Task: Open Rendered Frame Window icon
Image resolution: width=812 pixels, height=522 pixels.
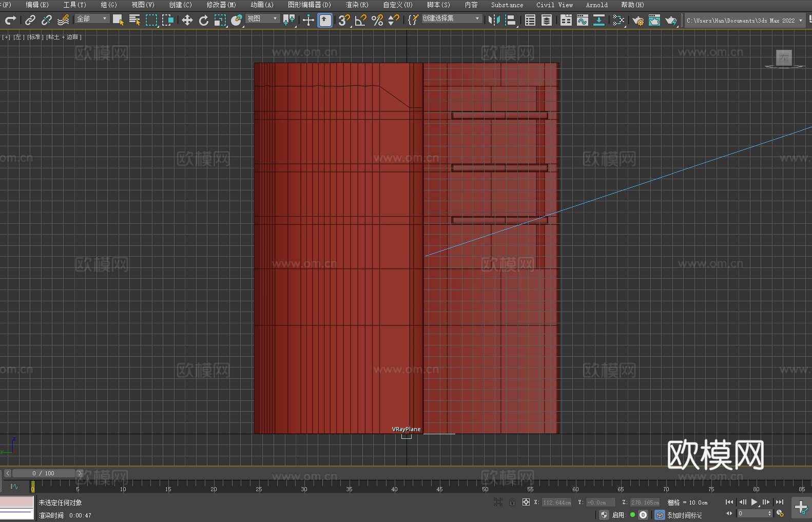Action: click(x=654, y=20)
